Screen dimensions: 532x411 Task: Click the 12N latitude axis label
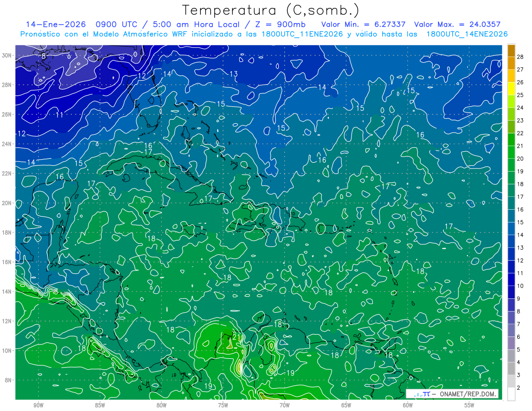click(x=6, y=321)
